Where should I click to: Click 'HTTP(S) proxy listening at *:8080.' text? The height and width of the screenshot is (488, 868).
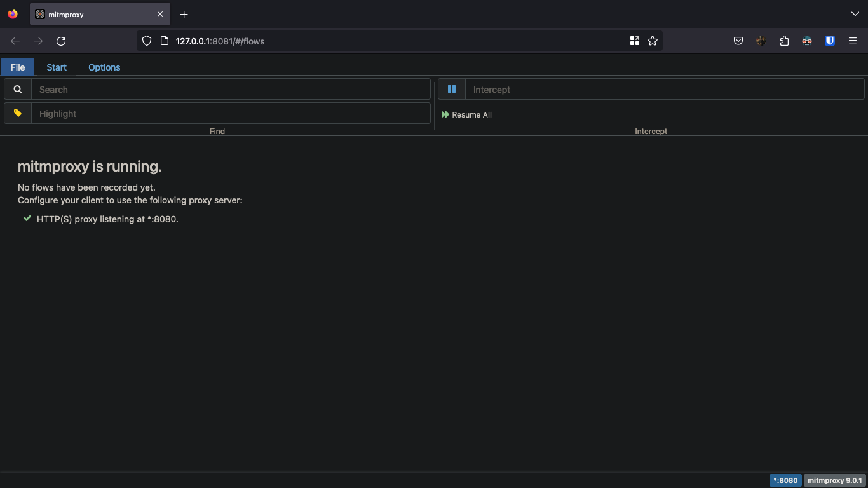pos(107,219)
